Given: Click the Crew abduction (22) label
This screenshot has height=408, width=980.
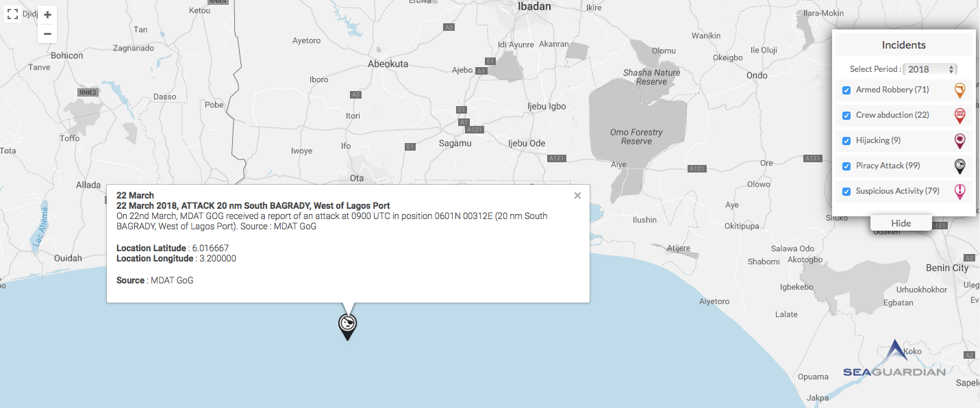Looking at the screenshot, I should (892, 115).
